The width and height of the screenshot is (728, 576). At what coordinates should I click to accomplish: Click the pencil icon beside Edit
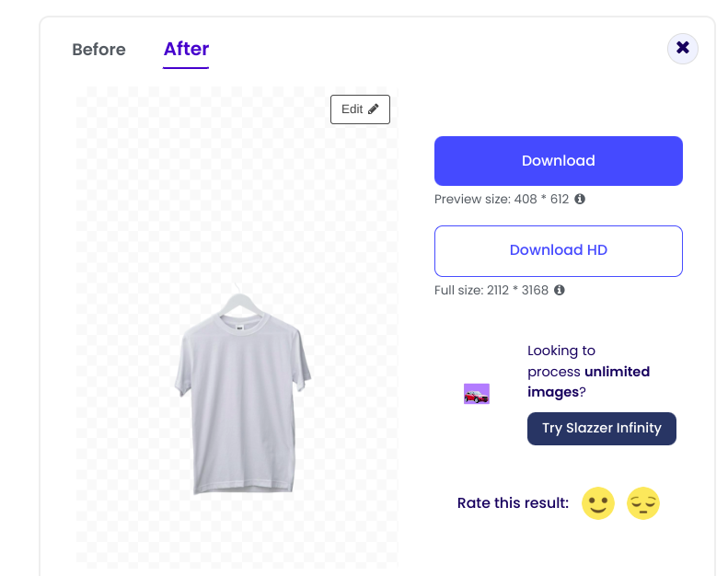click(x=373, y=109)
